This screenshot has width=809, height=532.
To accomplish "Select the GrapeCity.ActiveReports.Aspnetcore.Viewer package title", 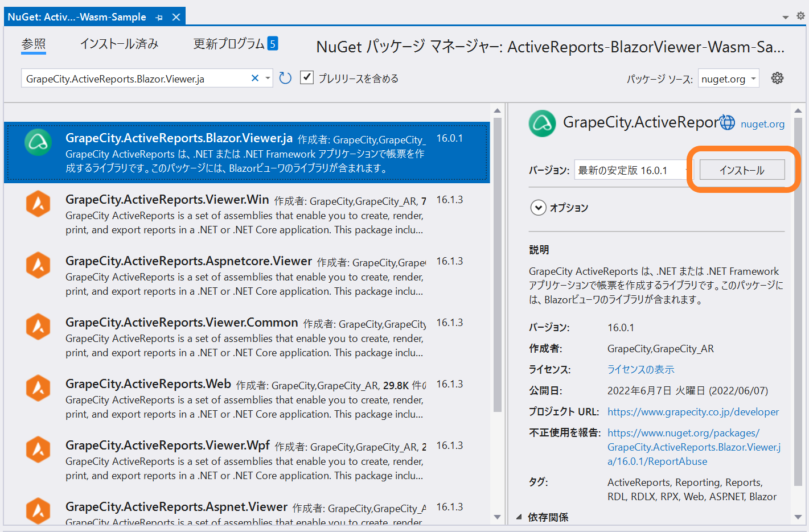I will 188,261.
